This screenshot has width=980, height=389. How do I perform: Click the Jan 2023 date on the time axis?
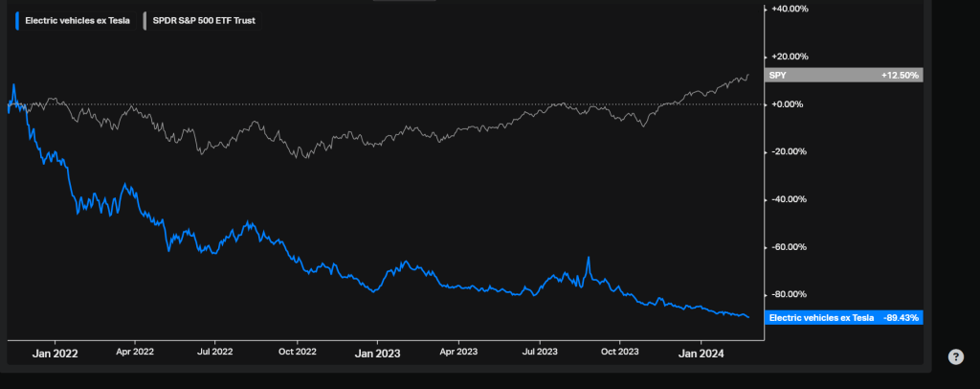coord(377,353)
